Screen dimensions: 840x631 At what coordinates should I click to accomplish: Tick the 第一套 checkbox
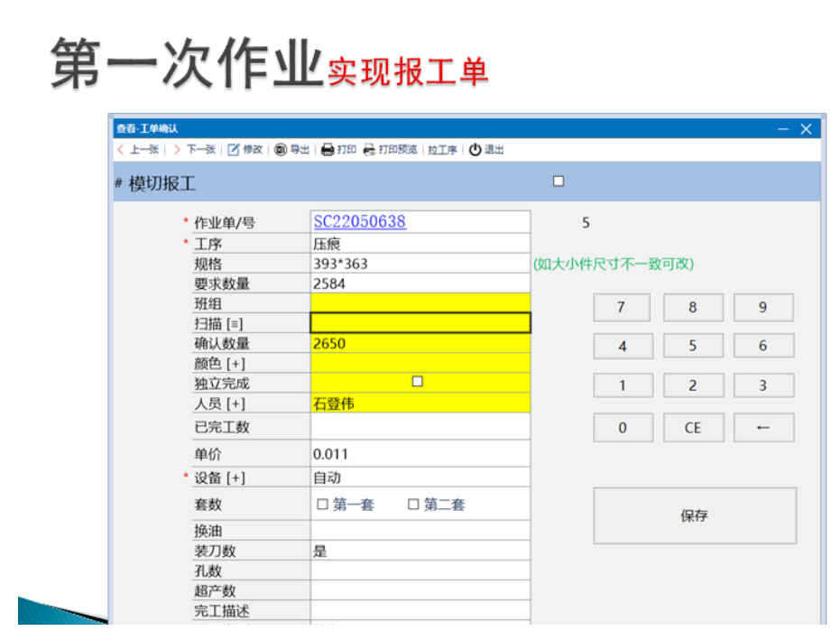pyautogui.click(x=322, y=505)
